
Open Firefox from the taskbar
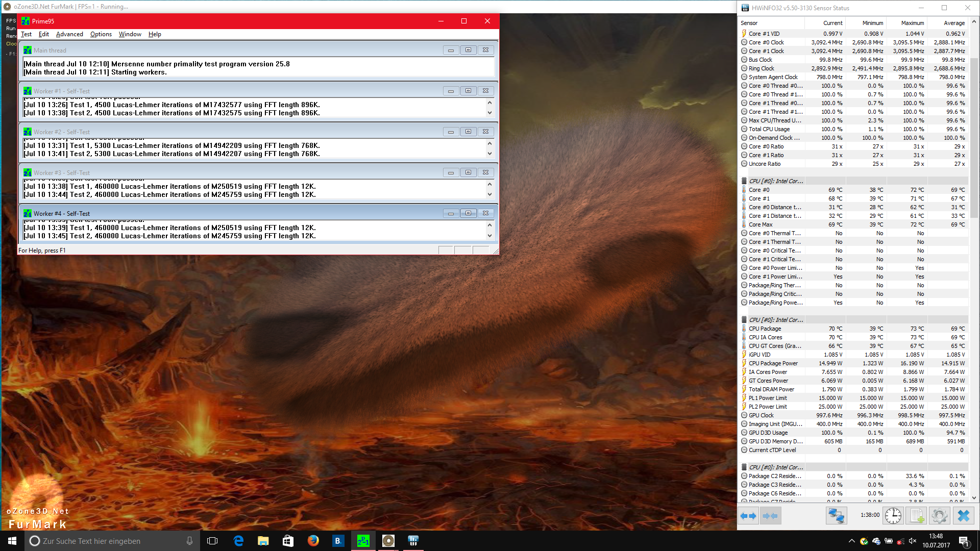coord(313,541)
